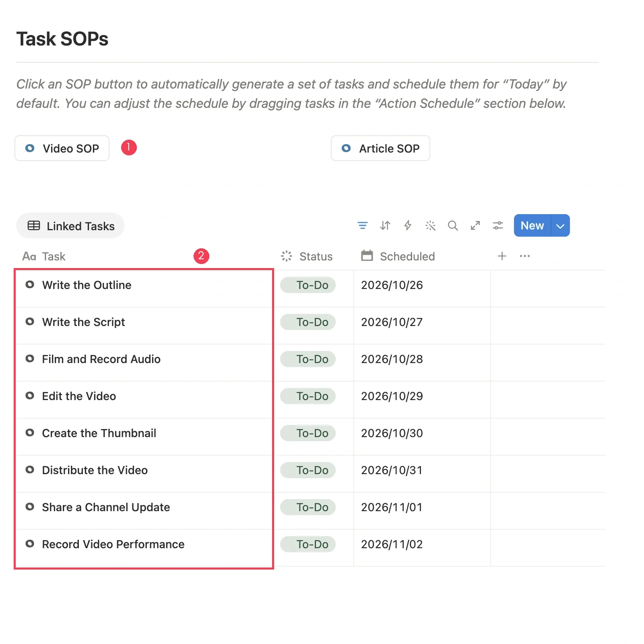
Task: Open the Linked Tasks view tab
Action: click(x=70, y=226)
